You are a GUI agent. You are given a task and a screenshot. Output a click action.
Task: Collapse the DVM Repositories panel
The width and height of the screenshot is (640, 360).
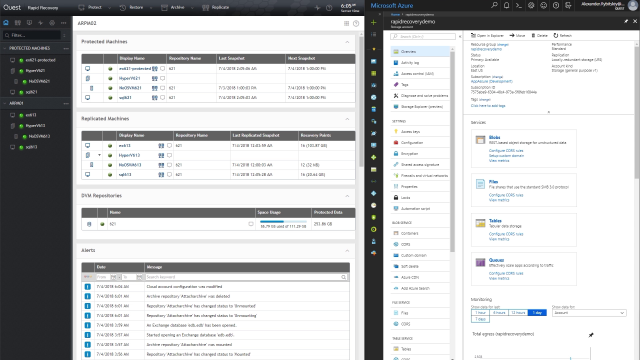[x=347, y=196]
